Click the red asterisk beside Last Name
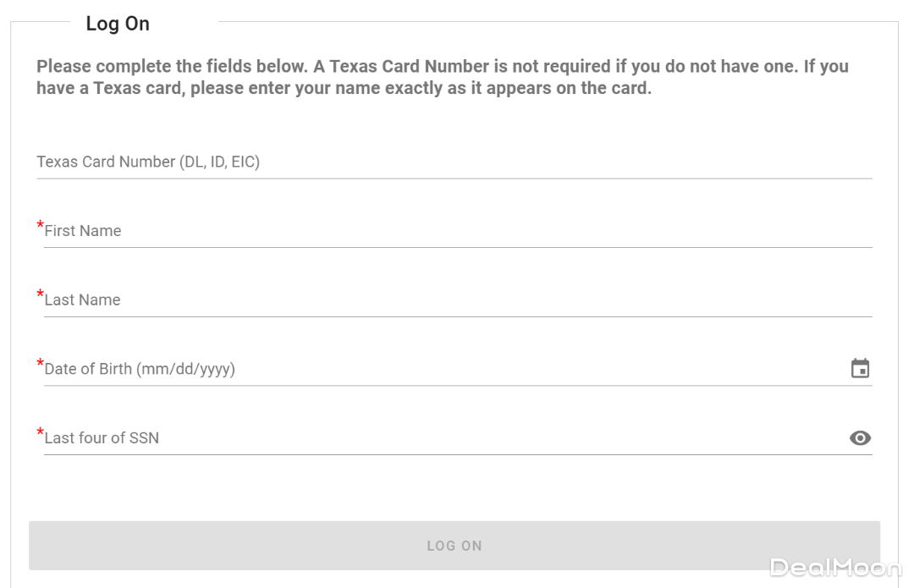The width and height of the screenshot is (914, 588). (x=40, y=295)
